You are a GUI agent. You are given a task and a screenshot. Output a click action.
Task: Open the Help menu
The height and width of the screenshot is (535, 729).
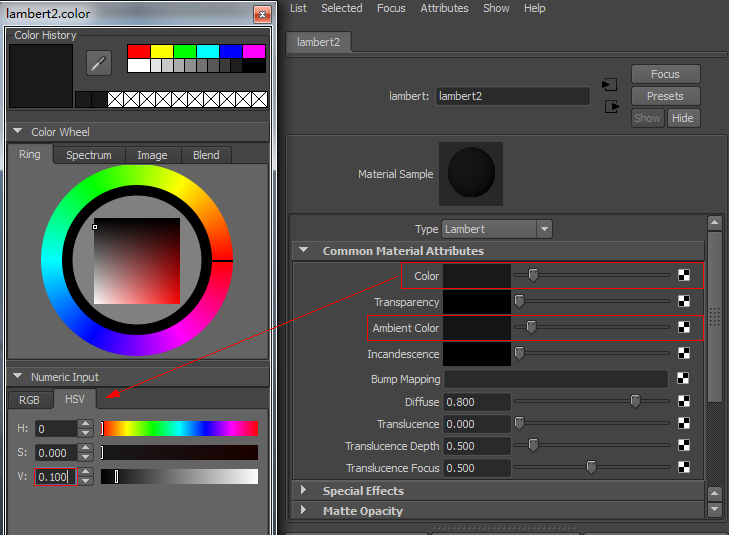tap(535, 8)
